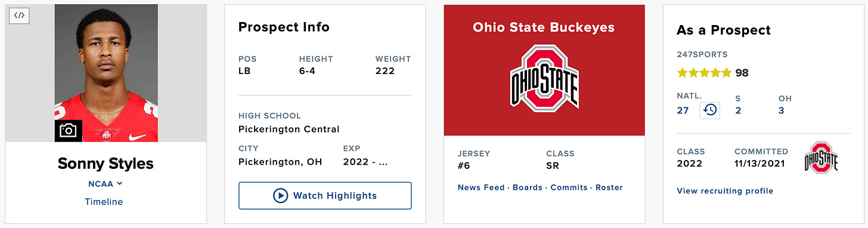Viewport: 868px width, 228px height.
Task: Open the Boards link
Action: click(528, 187)
